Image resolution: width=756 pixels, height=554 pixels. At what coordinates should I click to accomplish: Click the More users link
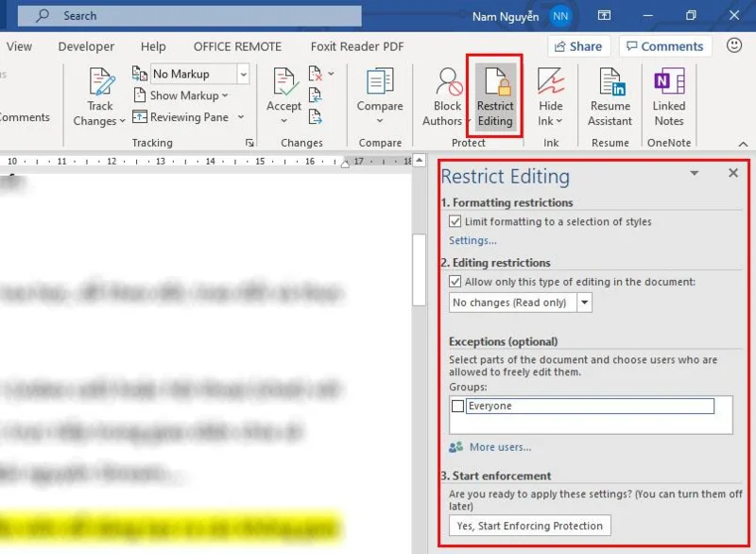[x=501, y=447]
